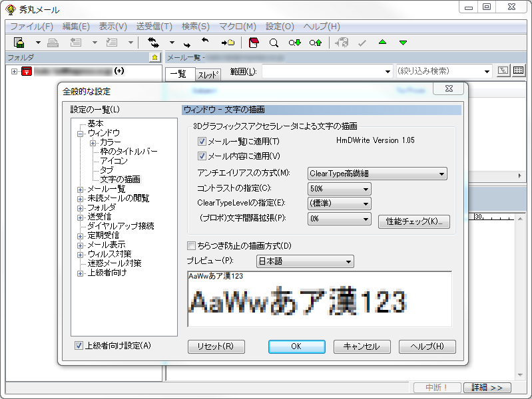Select 枠のタイトルバー in settings tree
The image size is (532, 399).
tap(129, 152)
